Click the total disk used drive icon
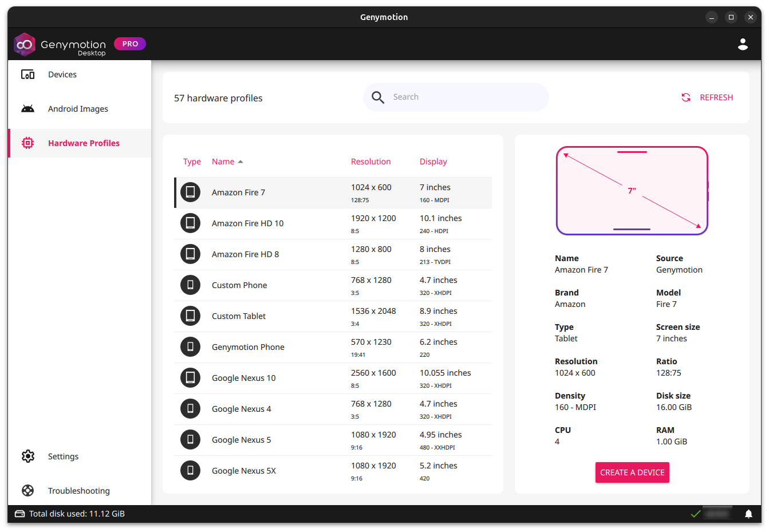This screenshot has height=532, width=769. point(19,514)
